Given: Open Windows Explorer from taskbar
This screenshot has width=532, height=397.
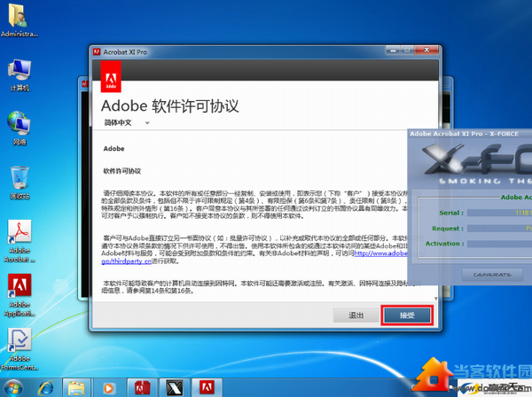Looking at the screenshot, I should click(x=76, y=388).
